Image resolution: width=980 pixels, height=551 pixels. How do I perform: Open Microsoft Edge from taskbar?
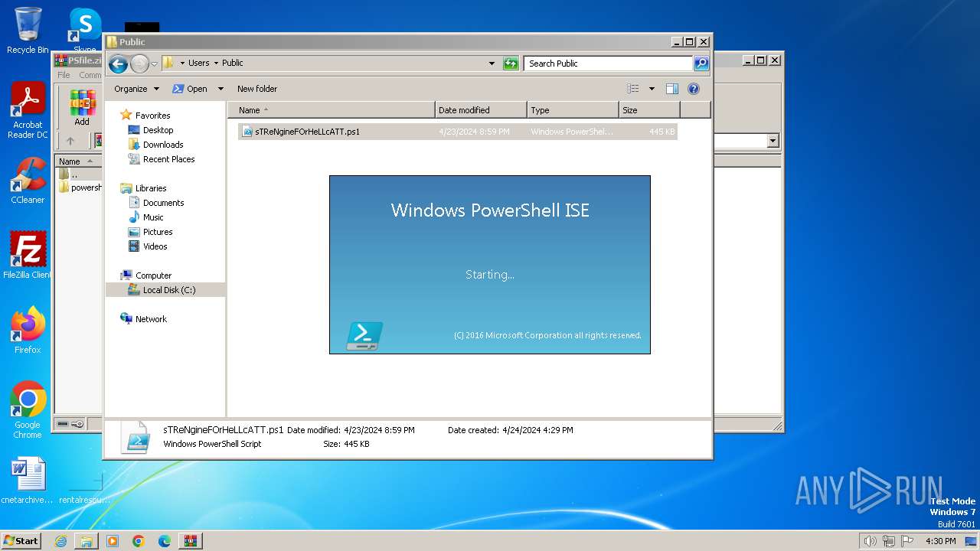click(x=165, y=541)
